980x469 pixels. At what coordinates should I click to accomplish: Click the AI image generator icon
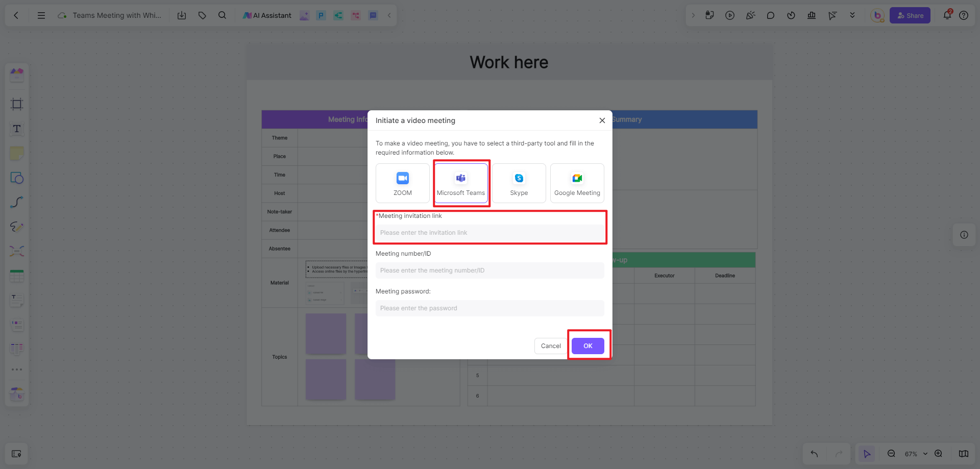pyautogui.click(x=304, y=15)
